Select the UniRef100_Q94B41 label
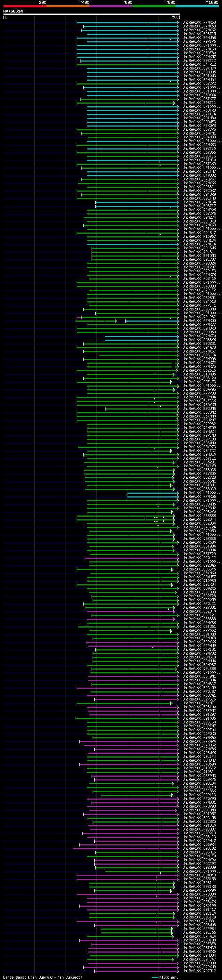Image resolution: width=222 pixels, height=980 pixels. pyautogui.click(x=199, y=252)
